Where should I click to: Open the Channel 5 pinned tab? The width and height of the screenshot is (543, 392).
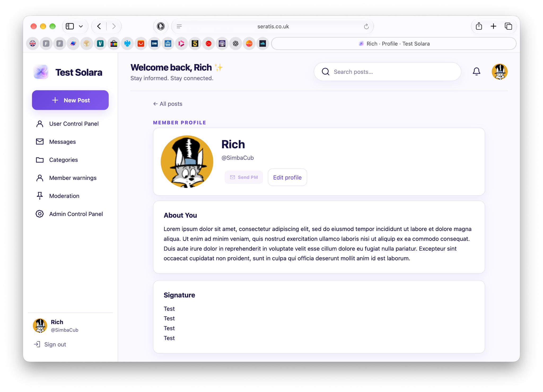tap(195, 43)
